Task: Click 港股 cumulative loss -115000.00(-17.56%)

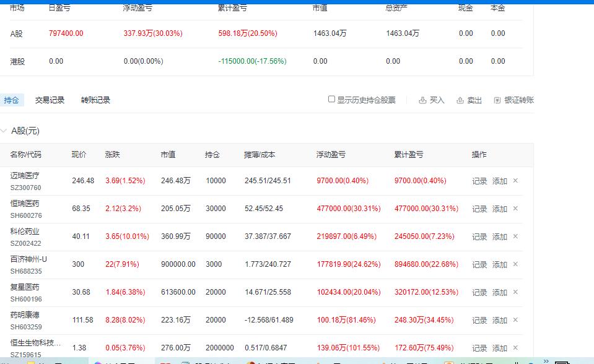Action: 252,61
